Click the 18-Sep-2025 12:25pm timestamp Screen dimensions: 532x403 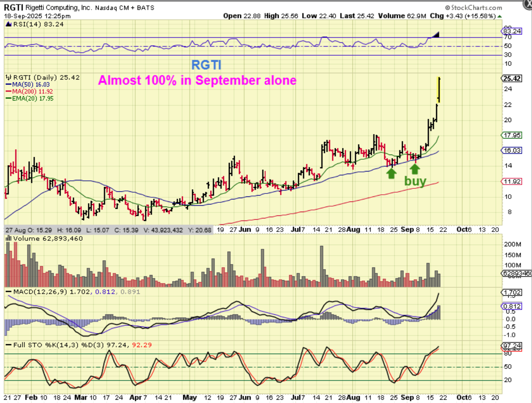(38, 16)
